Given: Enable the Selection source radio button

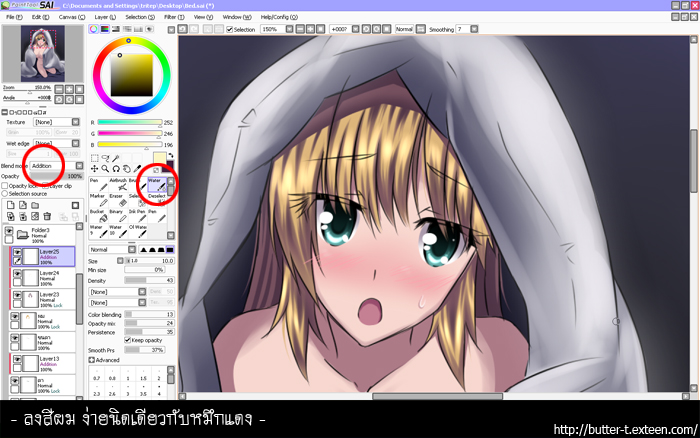Looking at the screenshot, I should coord(5,194).
